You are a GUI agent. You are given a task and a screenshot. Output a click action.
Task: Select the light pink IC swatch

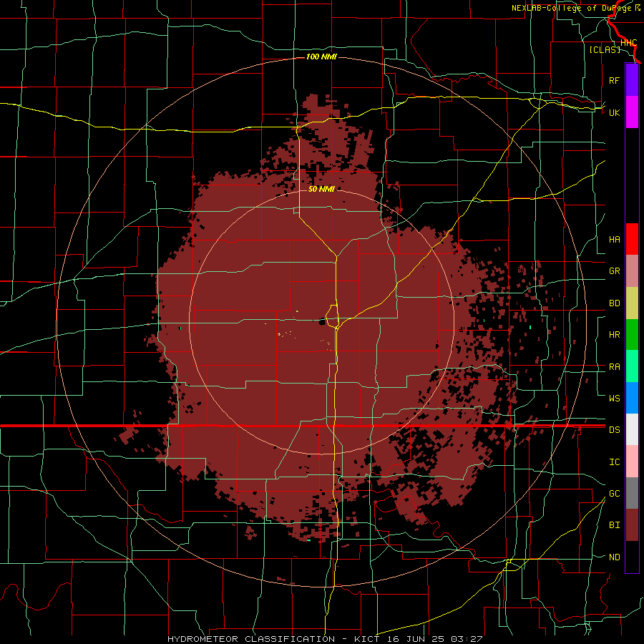tap(632, 462)
